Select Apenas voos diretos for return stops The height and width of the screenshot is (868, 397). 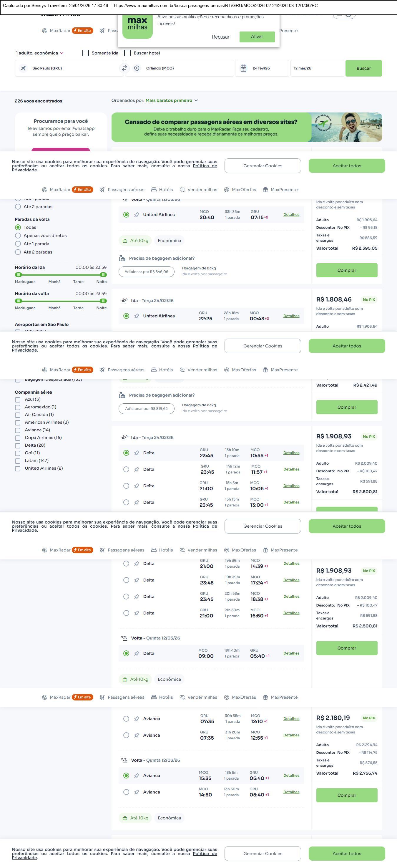click(18, 236)
